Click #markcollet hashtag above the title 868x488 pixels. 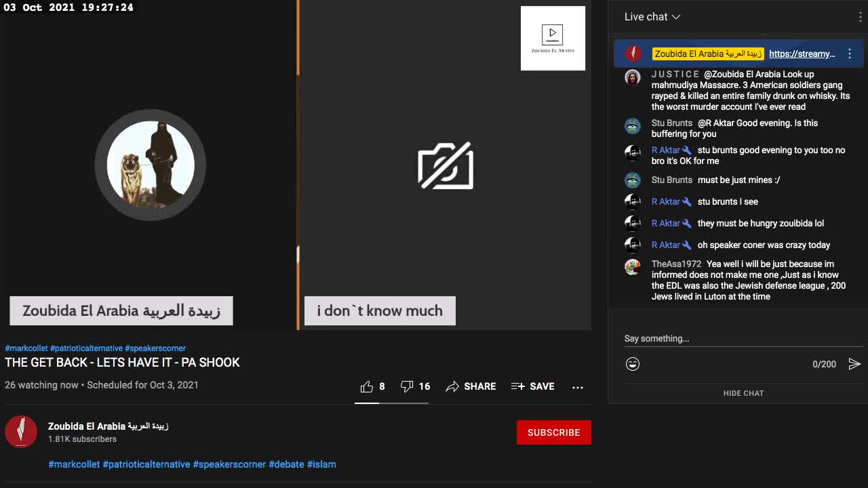click(26, 348)
